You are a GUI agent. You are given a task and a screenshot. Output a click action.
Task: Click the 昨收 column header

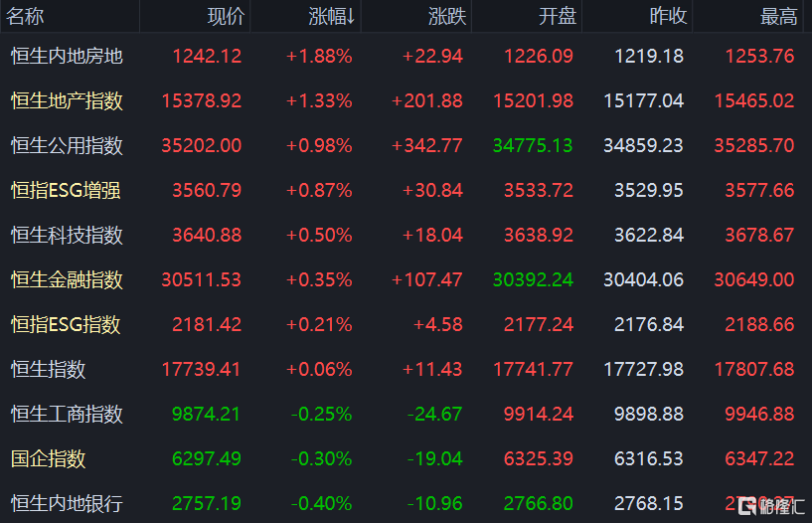668,17
